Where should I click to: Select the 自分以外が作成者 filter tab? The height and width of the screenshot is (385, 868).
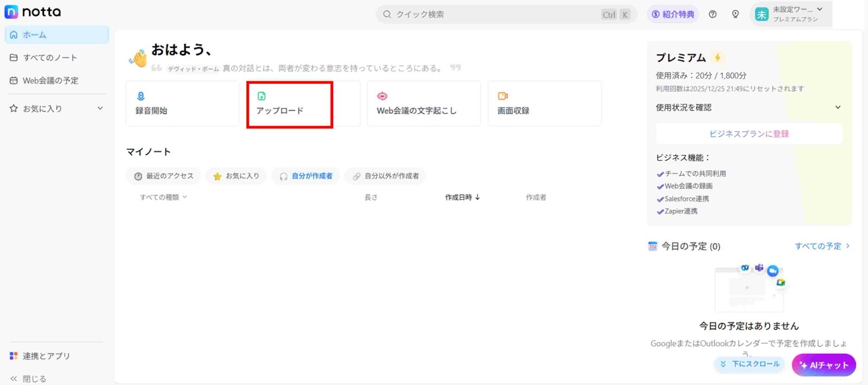385,176
